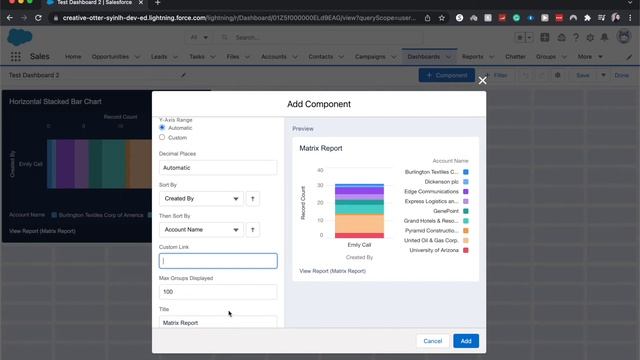This screenshot has height=360, width=640.
Task: Open the Leads tab
Action: (x=159, y=57)
